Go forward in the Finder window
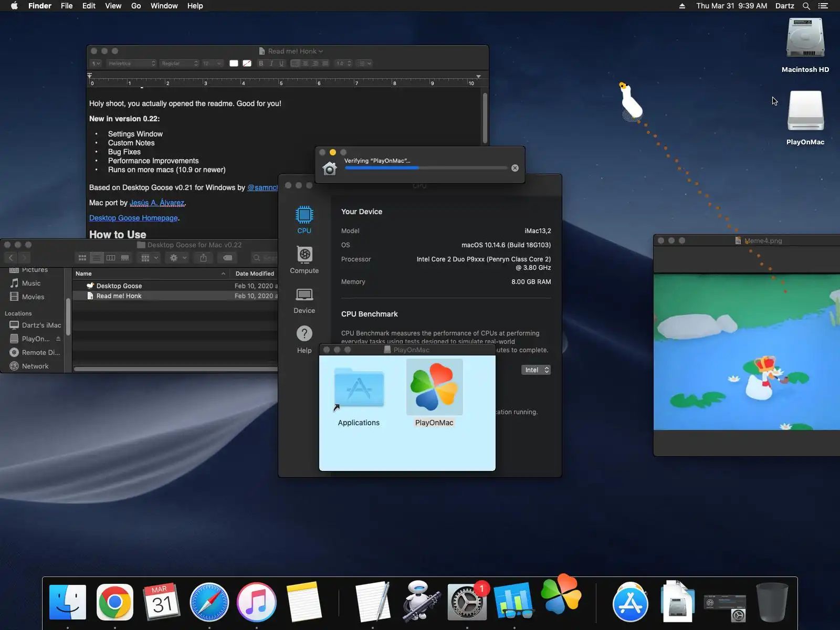 coord(24,258)
